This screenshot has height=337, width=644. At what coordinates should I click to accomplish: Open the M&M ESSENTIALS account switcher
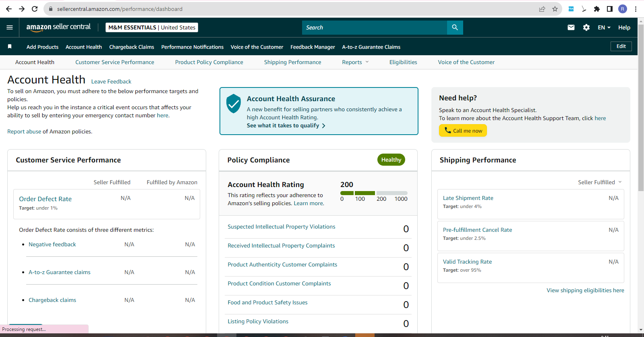pyautogui.click(x=152, y=27)
